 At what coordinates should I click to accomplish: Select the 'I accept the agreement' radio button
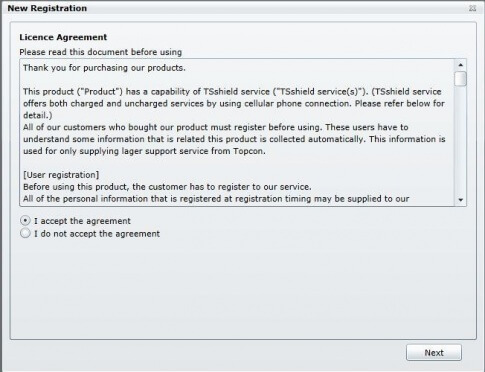[25, 221]
